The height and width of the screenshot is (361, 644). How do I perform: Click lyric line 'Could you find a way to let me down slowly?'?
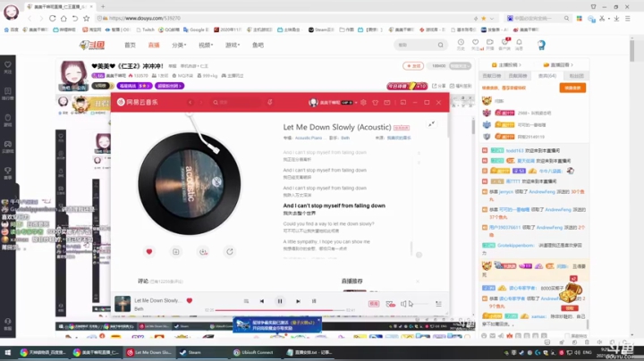point(328,223)
